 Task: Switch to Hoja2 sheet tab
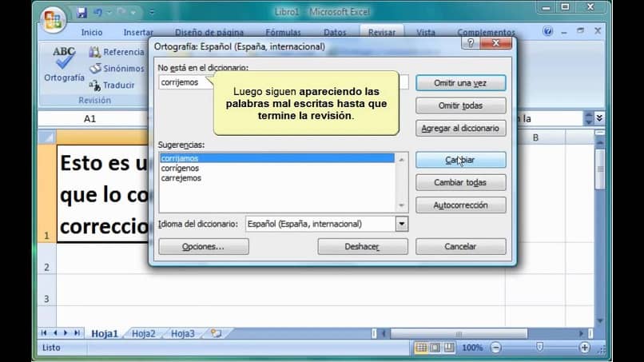(x=143, y=334)
